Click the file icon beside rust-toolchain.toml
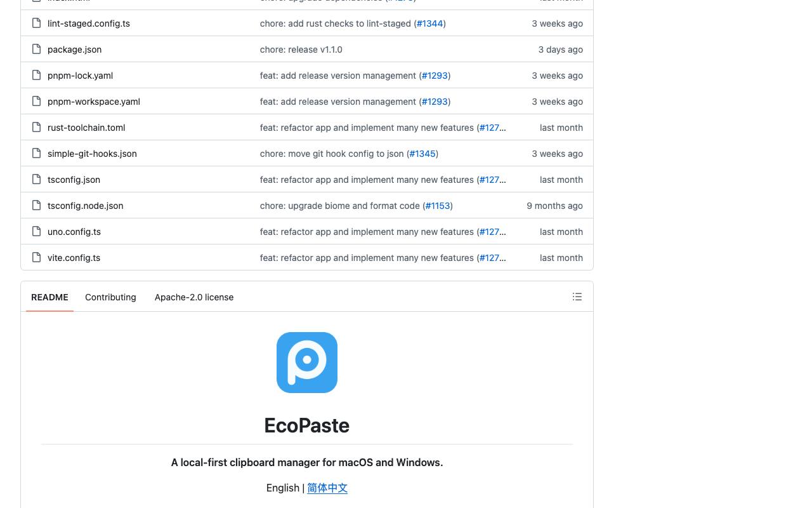 [36, 127]
